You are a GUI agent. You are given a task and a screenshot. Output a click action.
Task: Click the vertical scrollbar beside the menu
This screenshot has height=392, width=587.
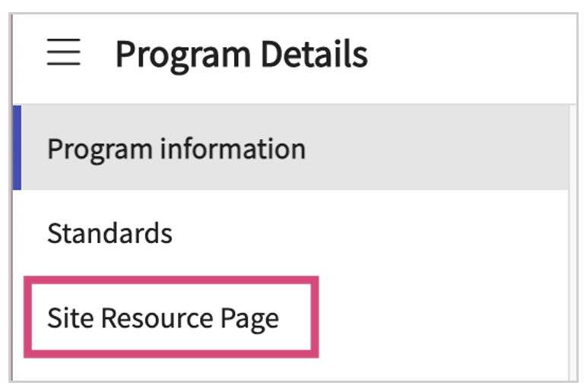[573, 243]
